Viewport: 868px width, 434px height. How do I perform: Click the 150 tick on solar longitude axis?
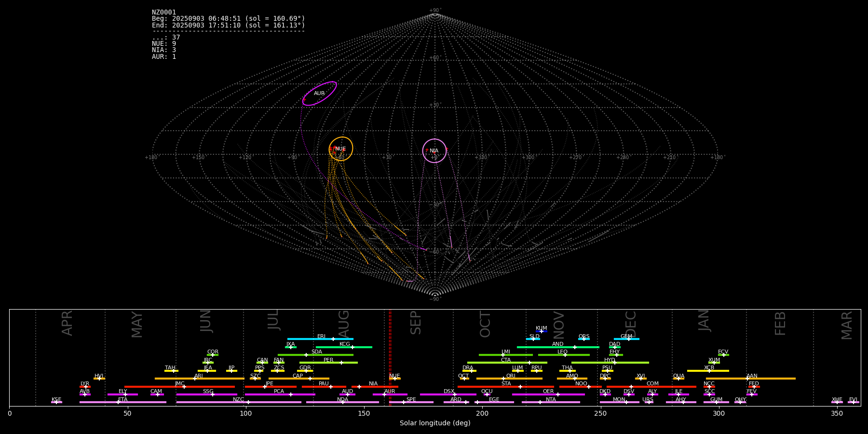(364, 413)
